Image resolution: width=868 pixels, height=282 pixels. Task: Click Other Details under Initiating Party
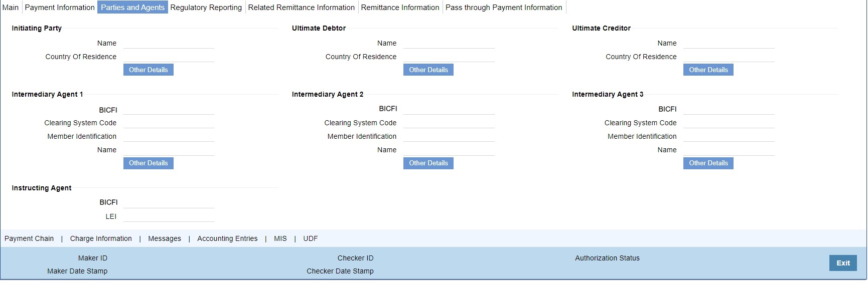click(149, 70)
